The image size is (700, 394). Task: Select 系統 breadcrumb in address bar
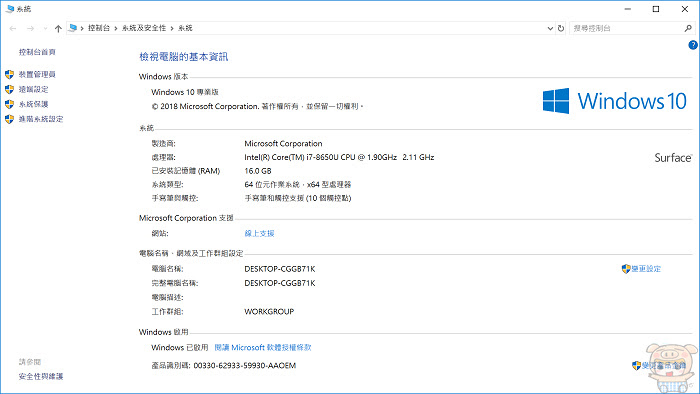coord(185,28)
